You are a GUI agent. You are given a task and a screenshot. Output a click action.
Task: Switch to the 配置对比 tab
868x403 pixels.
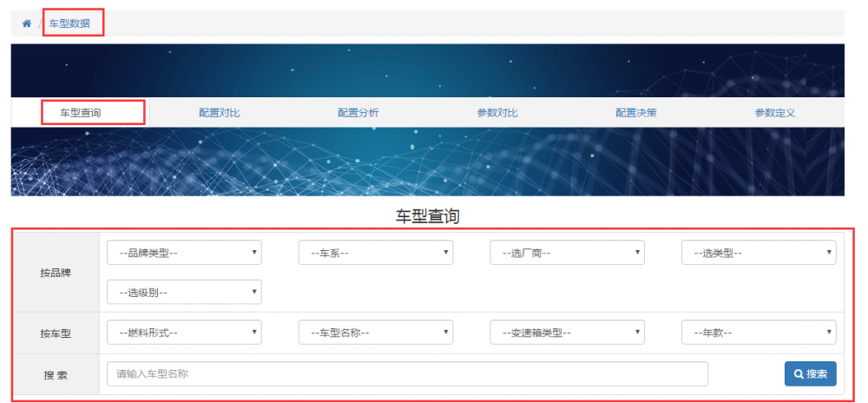click(219, 113)
